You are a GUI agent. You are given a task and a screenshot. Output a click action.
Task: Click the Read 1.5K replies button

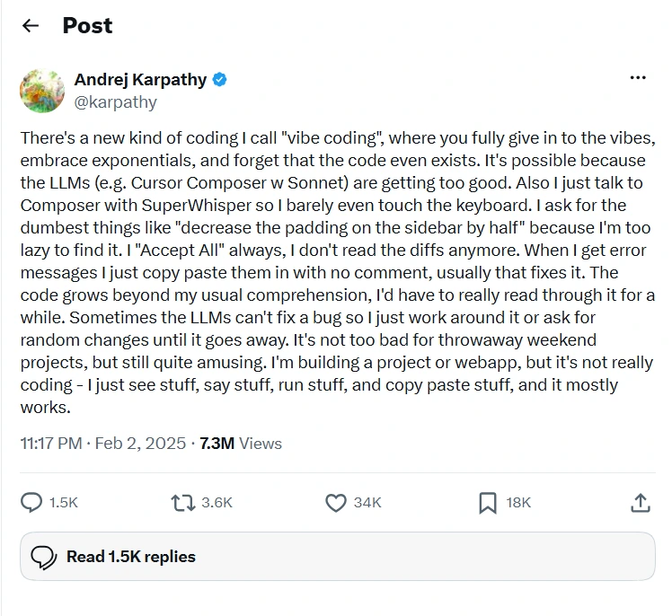(x=338, y=557)
